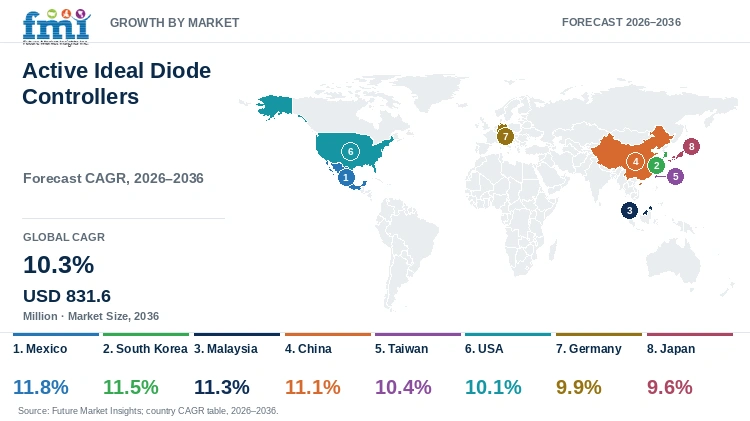Click the blue color bar above Mexico

56,334
